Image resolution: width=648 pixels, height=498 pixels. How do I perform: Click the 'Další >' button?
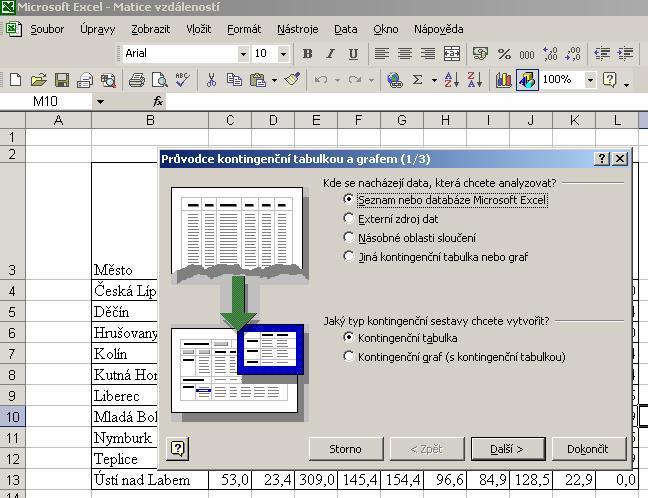point(507,449)
